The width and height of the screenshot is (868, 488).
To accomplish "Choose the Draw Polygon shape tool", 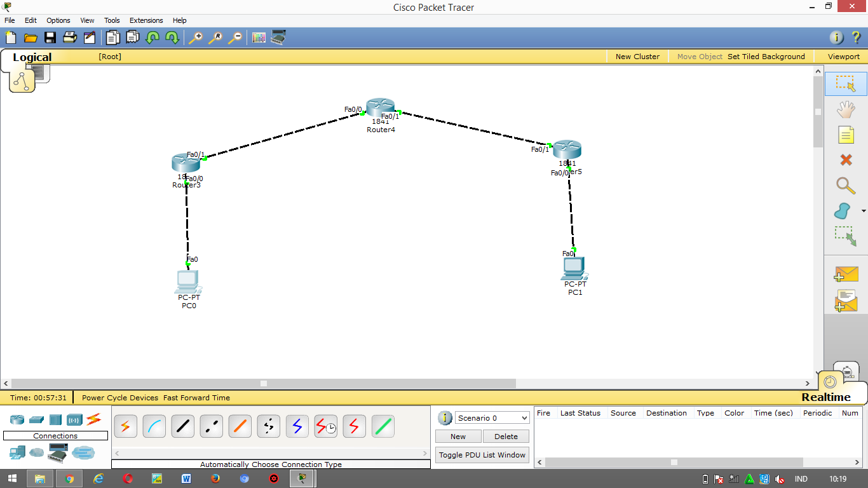I will 843,211.
